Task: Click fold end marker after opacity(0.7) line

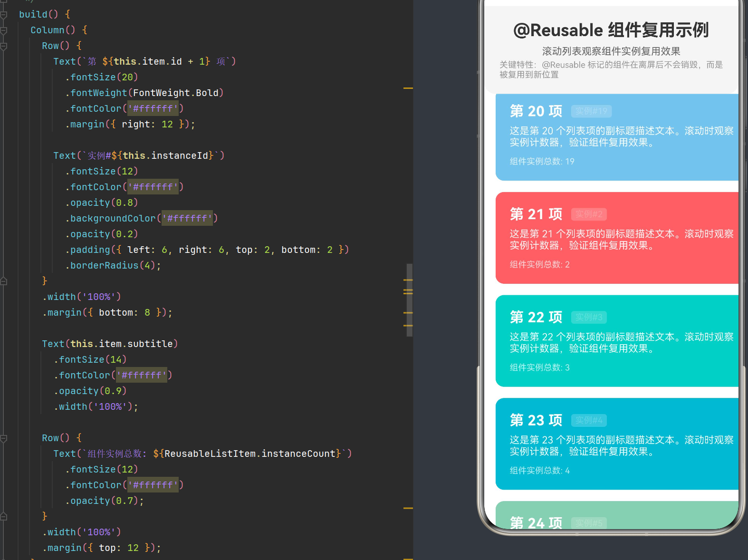Action: 3,516
